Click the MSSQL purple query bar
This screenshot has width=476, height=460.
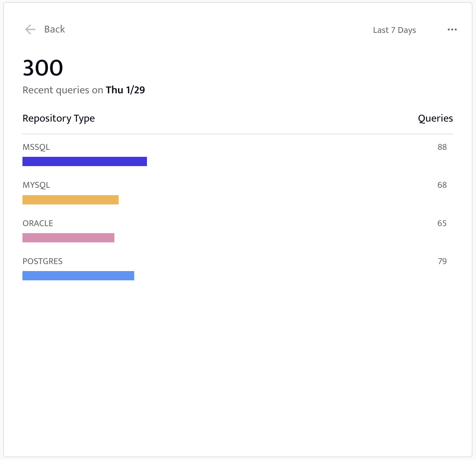point(85,161)
